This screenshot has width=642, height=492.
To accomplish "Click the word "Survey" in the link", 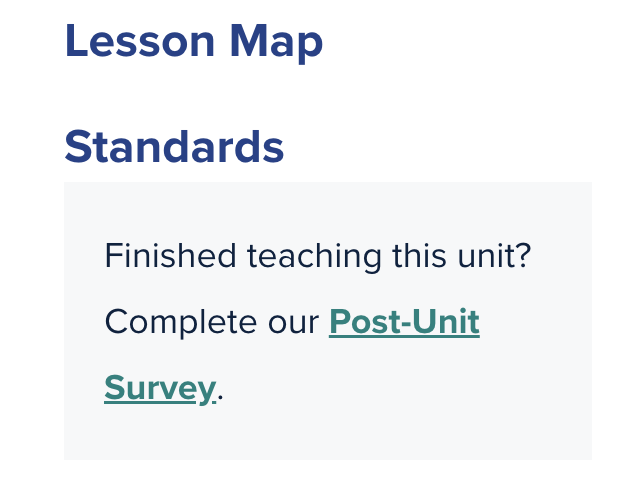I will coord(159,388).
